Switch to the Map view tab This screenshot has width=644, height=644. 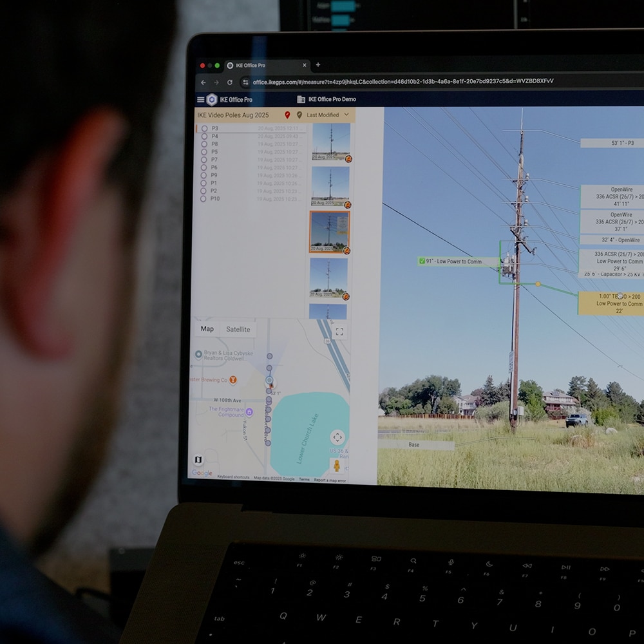[207, 329]
